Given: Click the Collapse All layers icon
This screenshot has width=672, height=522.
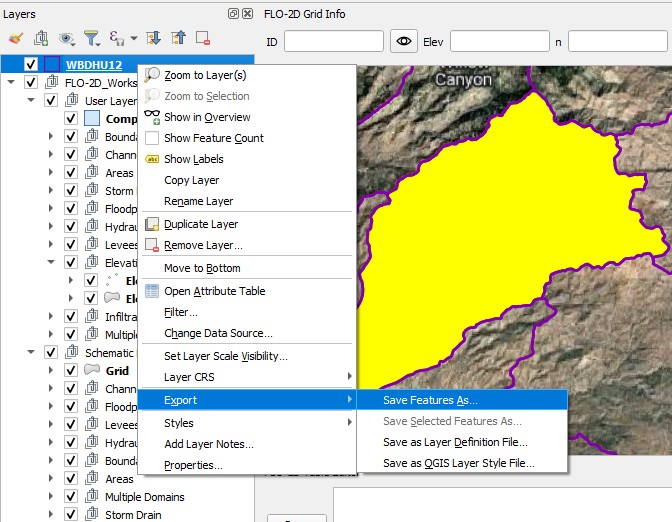Looking at the screenshot, I should 178,38.
